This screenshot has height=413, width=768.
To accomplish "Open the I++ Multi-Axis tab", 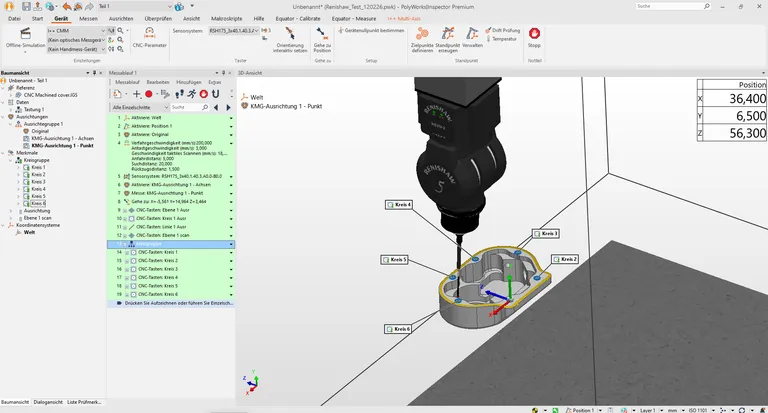I will point(404,19).
